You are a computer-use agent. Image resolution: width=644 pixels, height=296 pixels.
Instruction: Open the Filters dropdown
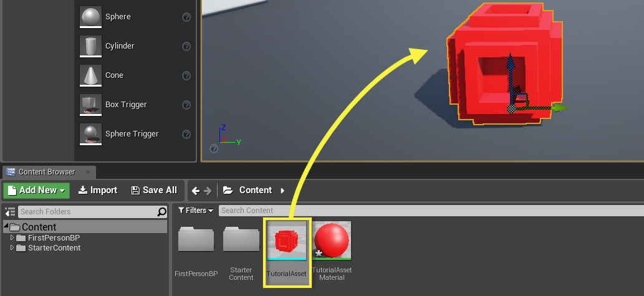(196, 211)
